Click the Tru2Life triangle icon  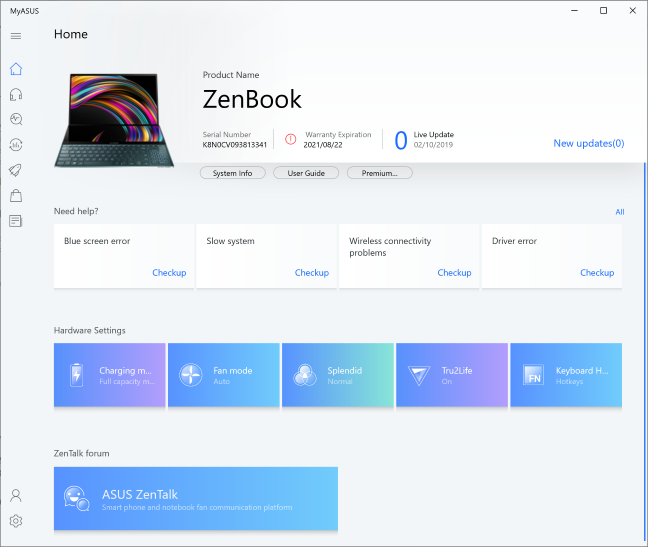419,376
